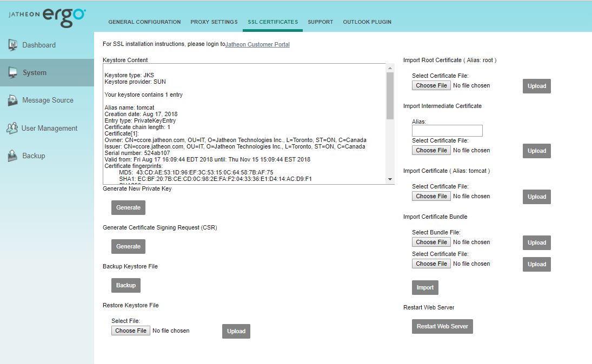Image resolution: width=592 pixels, height=364 pixels.
Task: Choose file for Restore Keystore File
Action: [131, 331]
